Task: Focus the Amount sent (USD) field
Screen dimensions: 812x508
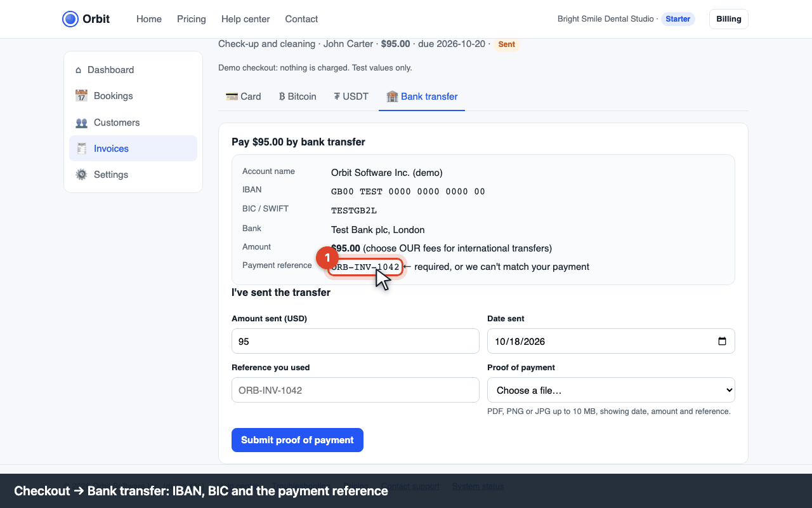Action: pyautogui.click(x=355, y=341)
